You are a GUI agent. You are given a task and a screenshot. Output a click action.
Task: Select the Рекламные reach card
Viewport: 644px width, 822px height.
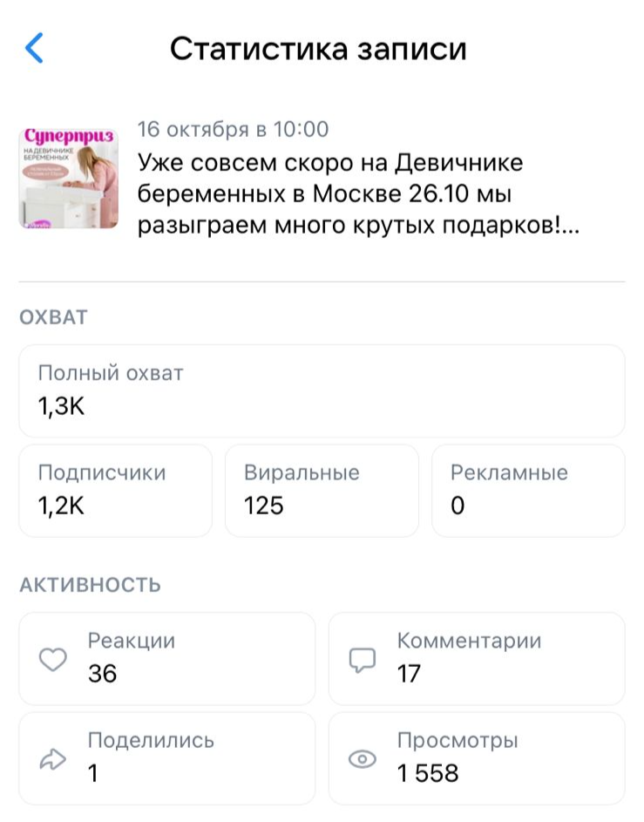[x=528, y=491]
